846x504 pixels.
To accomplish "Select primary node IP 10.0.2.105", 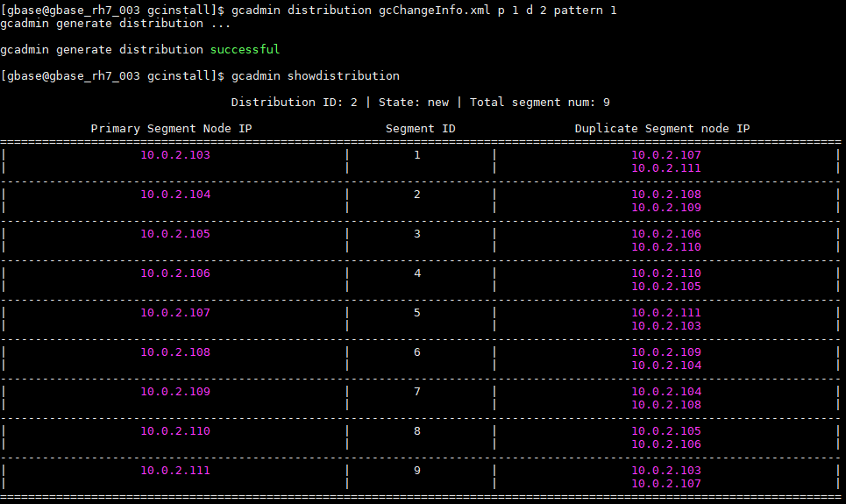I will [x=175, y=234].
